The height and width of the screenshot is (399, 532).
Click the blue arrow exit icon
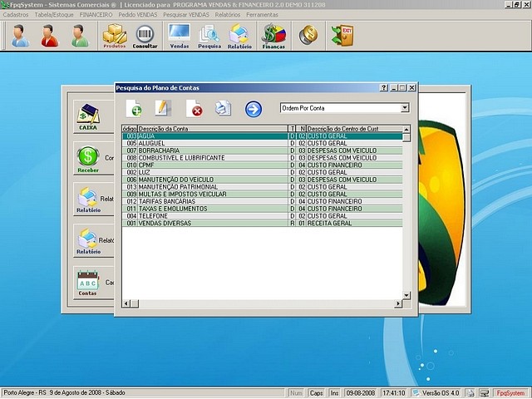tap(254, 109)
